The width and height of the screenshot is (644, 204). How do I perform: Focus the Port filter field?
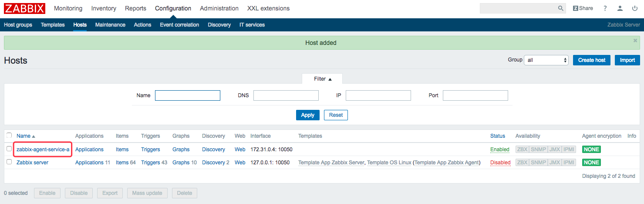tap(475, 95)
